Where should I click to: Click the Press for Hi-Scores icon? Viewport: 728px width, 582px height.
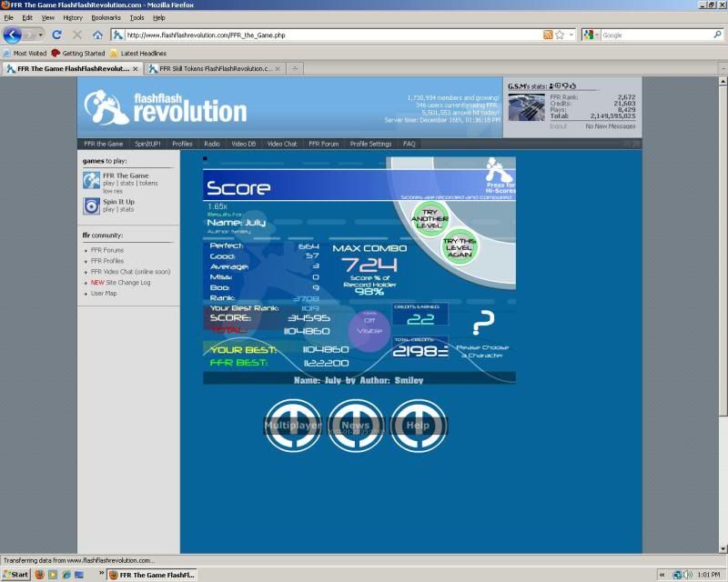[x=500, y=176]
